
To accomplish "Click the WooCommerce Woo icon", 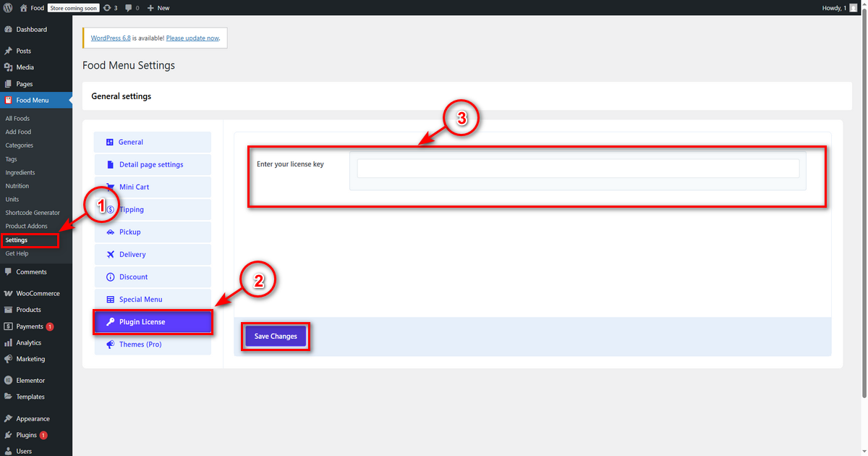I will 8,294.
